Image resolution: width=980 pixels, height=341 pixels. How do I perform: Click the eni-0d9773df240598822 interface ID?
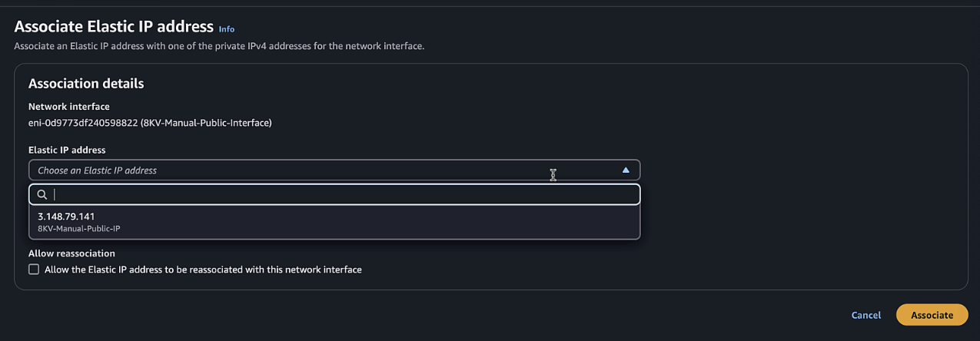(x=83, y=122)
